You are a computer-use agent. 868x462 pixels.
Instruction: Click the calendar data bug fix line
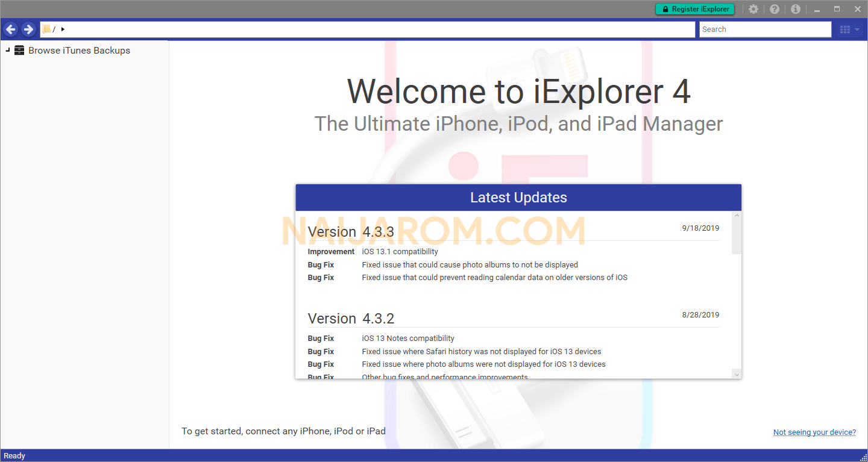pos(495,278)
